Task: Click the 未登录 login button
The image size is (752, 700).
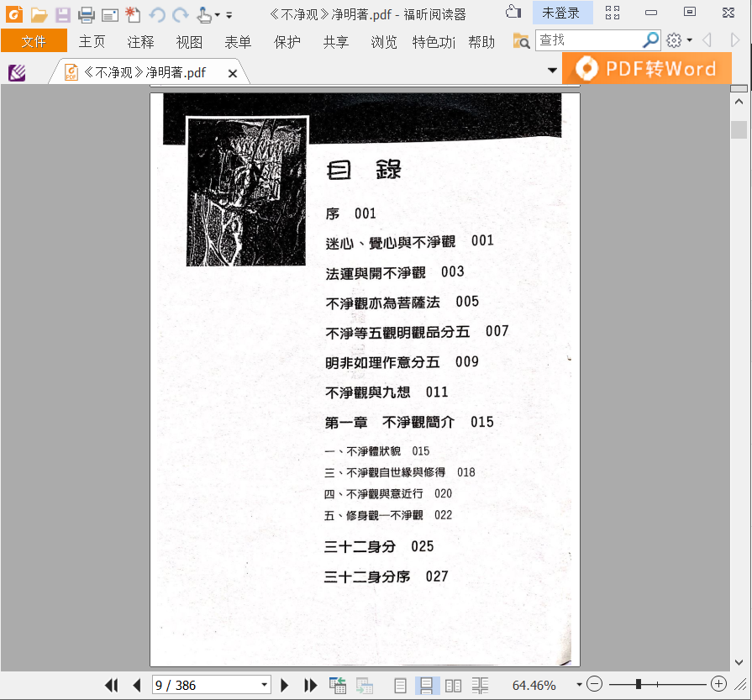Action: 563,13
